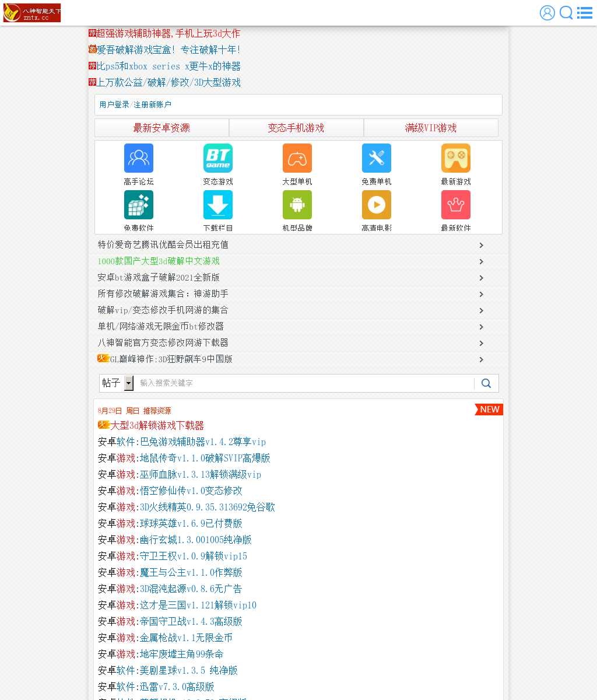Open 球球英雄v1.6.9已付费版 post
Viewport: 597px width, 700px height.
[191, 523]
